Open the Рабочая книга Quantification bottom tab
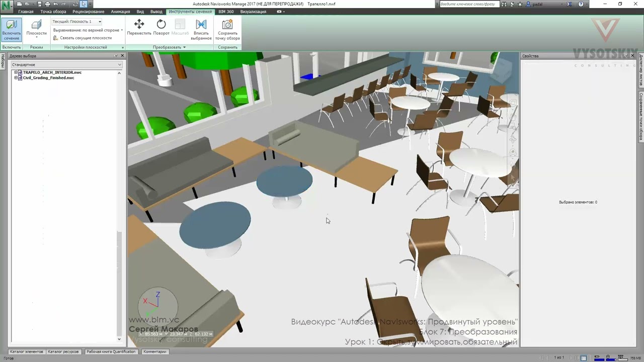The height and width of the screenshot is (362, 644). [111, 351]
